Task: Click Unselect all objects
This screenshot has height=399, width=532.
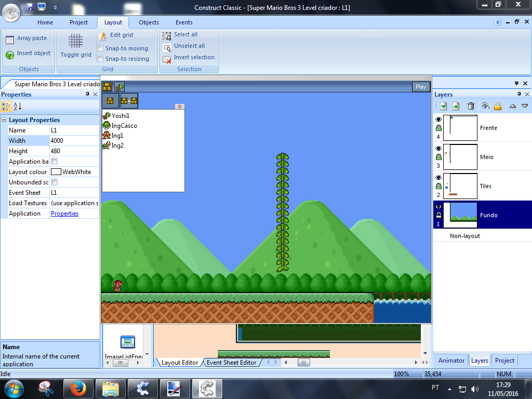Action: [183, 46]
